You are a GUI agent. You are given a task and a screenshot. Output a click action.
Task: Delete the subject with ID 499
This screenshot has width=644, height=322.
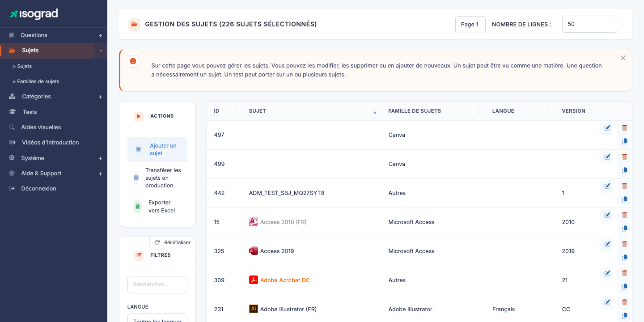click(x=624, y=157)
